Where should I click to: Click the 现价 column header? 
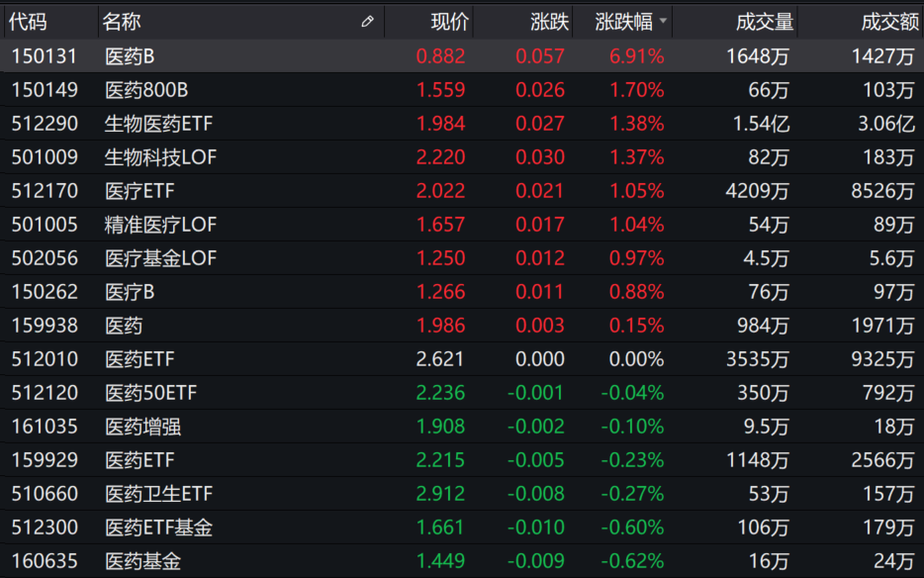(x=450, y=22)
